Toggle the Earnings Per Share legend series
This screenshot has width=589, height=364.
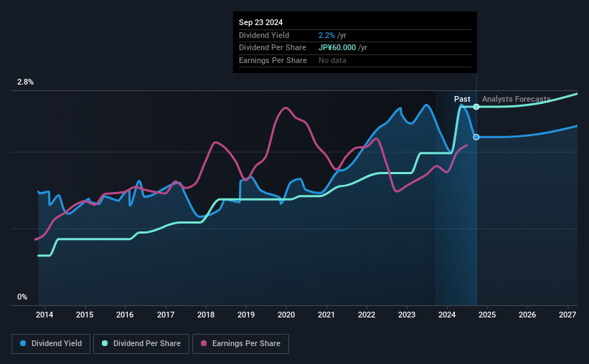[240, 343]
